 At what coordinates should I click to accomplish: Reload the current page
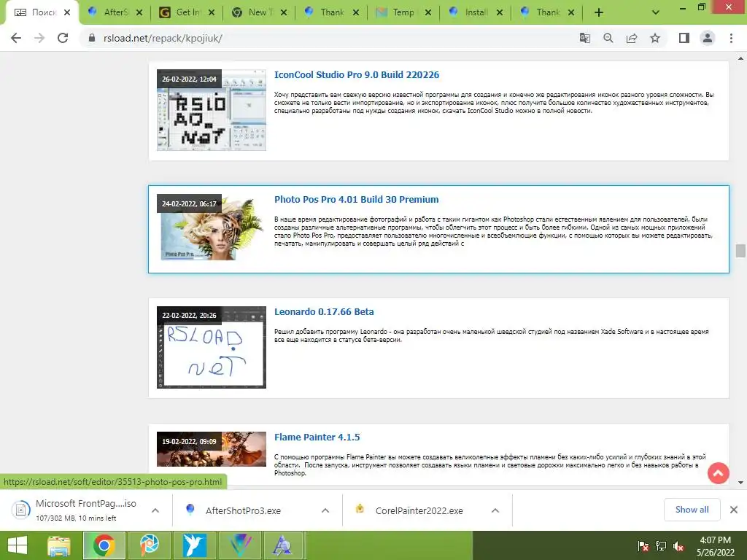click(63, 38)
